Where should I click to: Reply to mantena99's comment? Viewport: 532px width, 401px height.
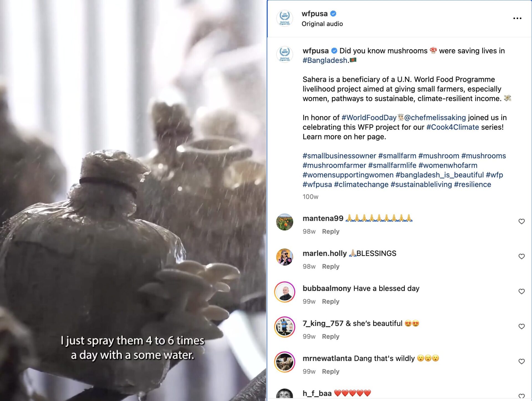coord(331,231)
